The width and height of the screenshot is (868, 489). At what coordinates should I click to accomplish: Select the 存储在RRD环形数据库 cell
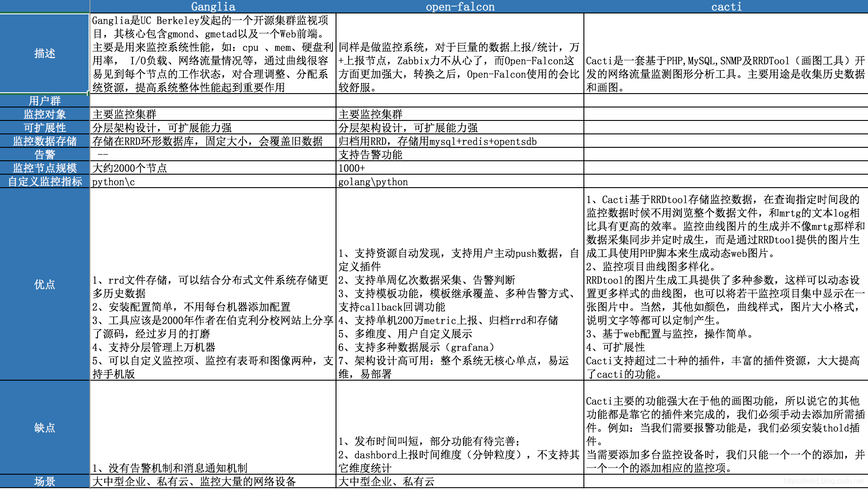pos(213,141)
